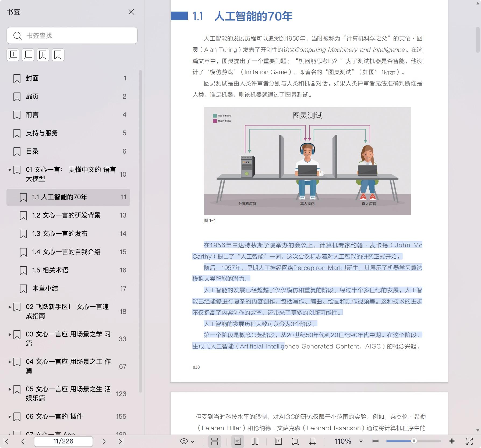Viewport: 481px width, 448px height.
Task: Expand chapter 04 工作篇 node
Action: point(10,362)
